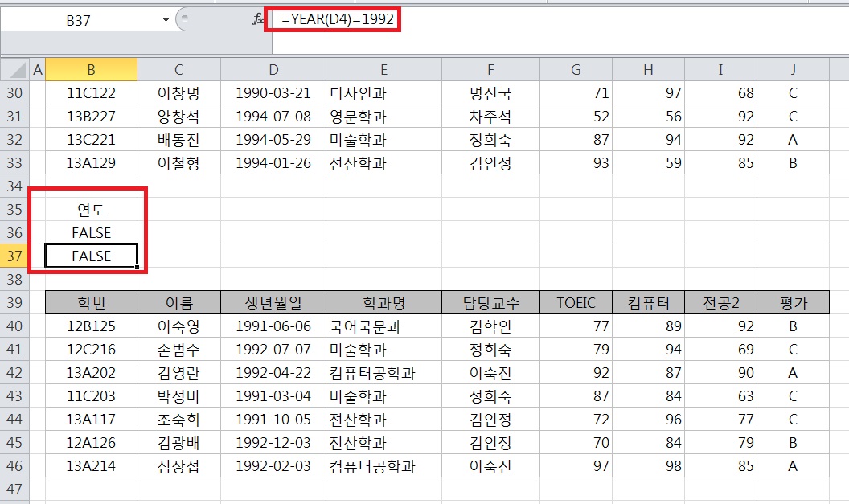Click the 연도 cell in B35
This screenshot has width=849, height=504.
(x=91, y=210)
